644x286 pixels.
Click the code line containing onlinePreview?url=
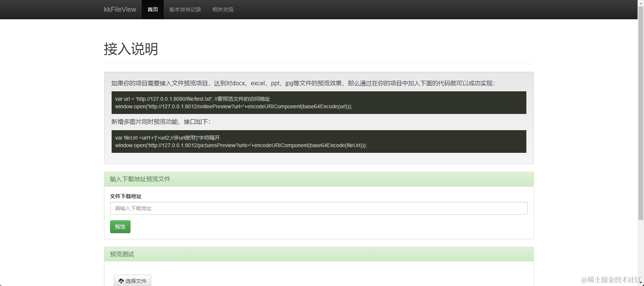(234, 106)
